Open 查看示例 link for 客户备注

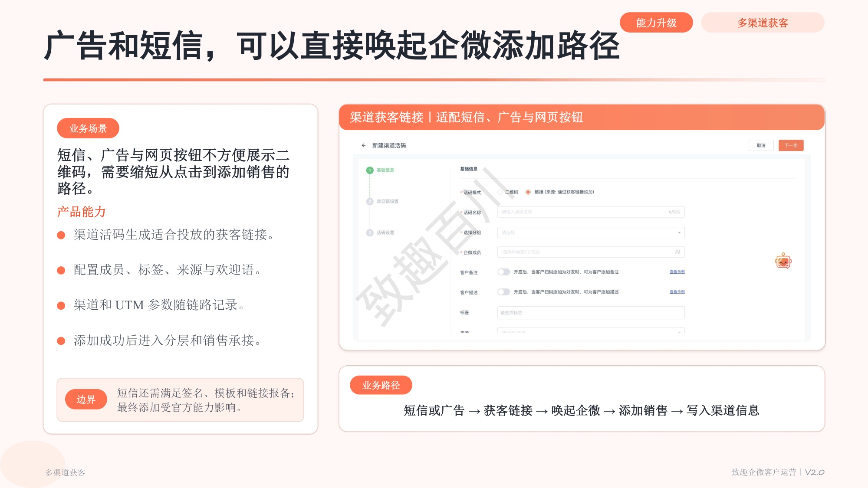[x=677, y=272]
